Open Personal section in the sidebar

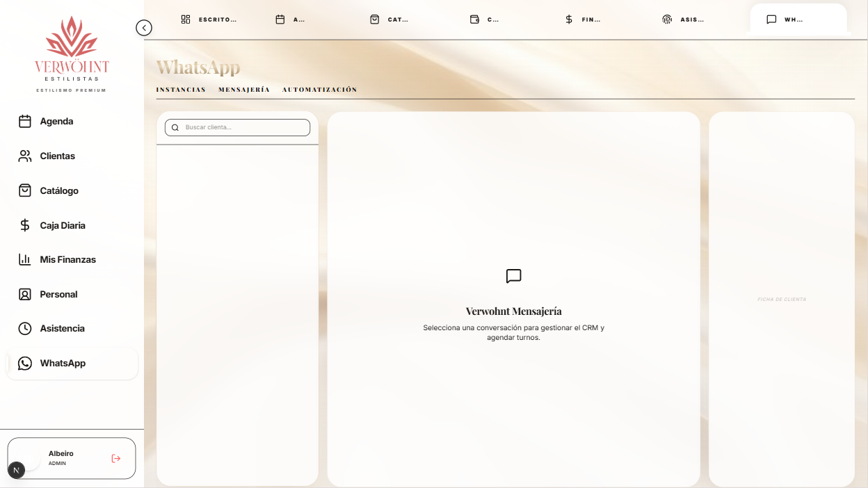pos(58,294)
